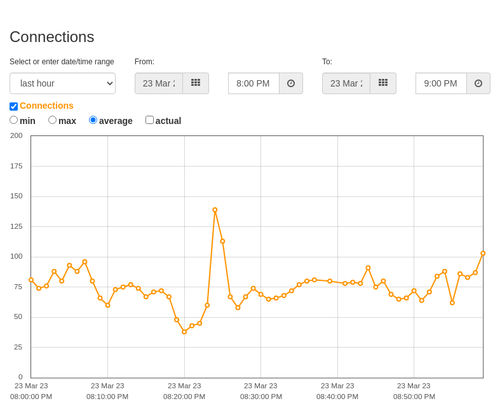
Task: Expand the 'last hour' range dropdown
Action: (x=63, y=83)
